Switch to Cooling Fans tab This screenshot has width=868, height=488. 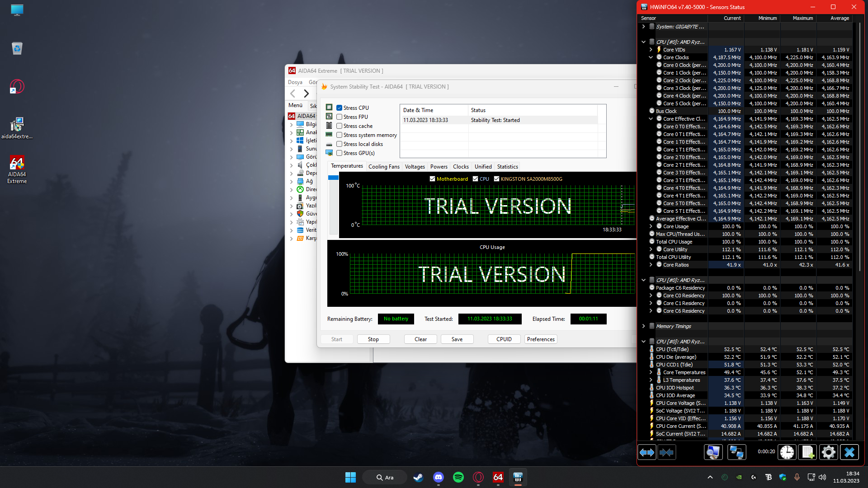(384, 167)
